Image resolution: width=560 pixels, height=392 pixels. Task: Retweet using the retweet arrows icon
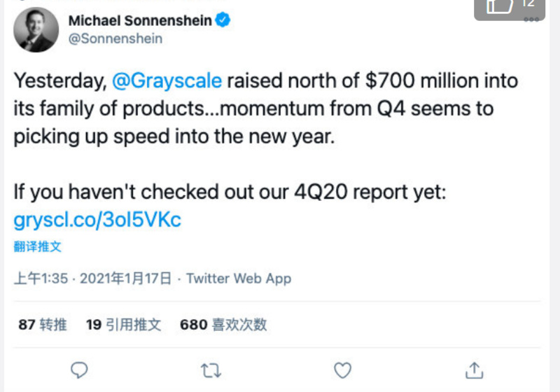pos(211,370)
